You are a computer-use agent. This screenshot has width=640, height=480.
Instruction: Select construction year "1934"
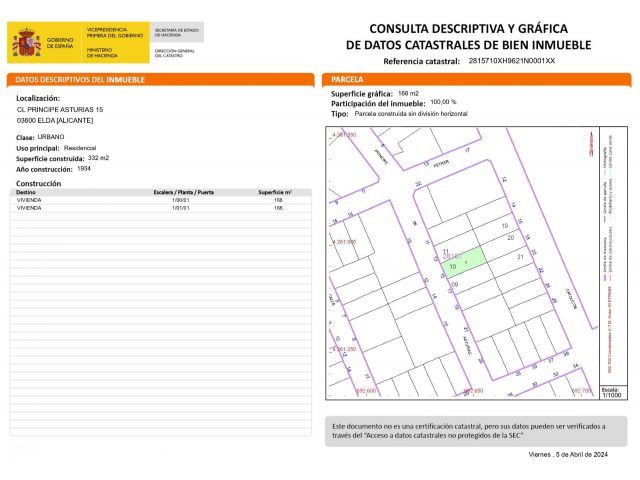(84, 169)
